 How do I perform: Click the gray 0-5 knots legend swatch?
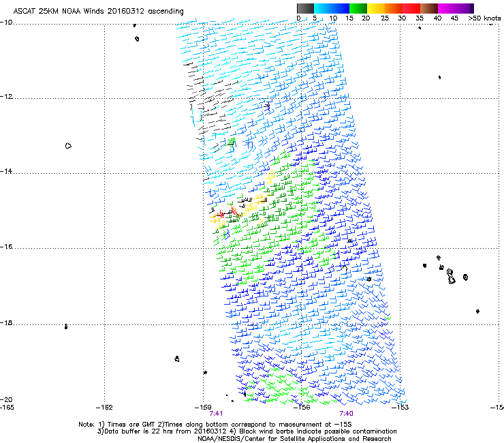click(x=305, y=8)
